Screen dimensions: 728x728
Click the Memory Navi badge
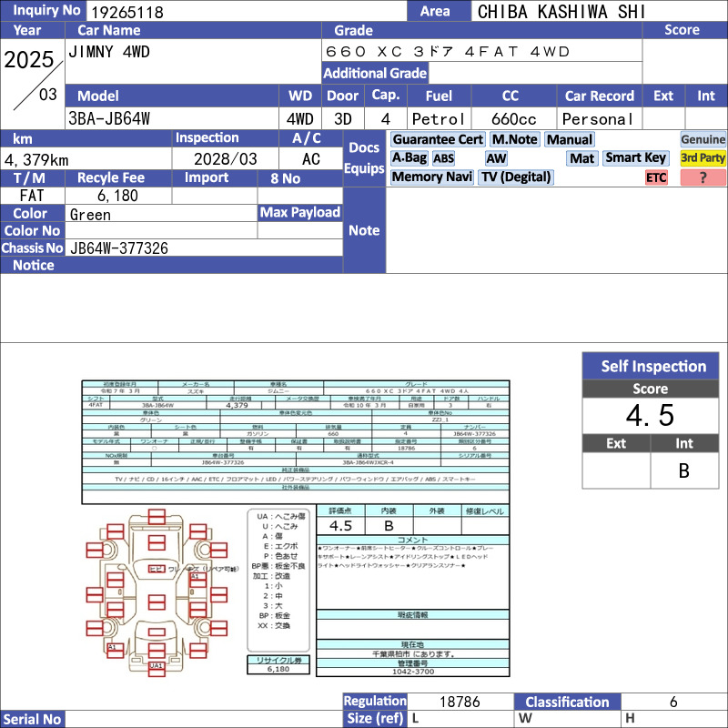click(431, 177)
